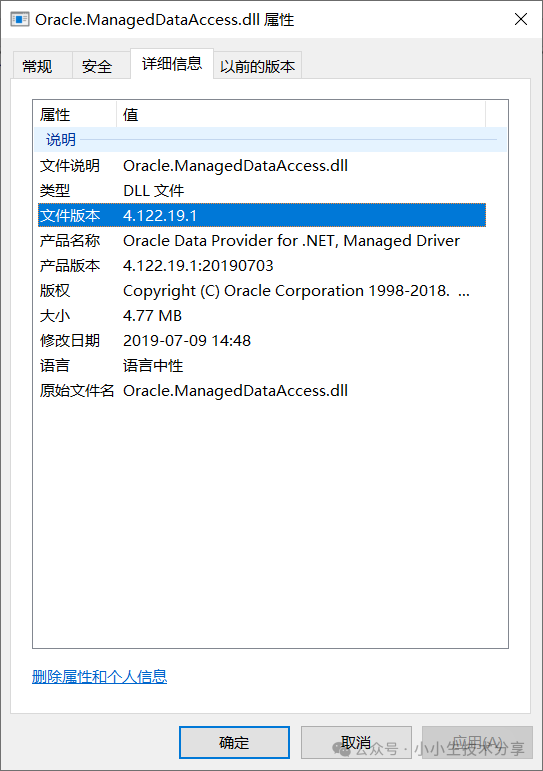Click the 值 column header
Image resolution: width=543 pixels, height=771 pixels.
pyautogui.click(x=301, y=115)
